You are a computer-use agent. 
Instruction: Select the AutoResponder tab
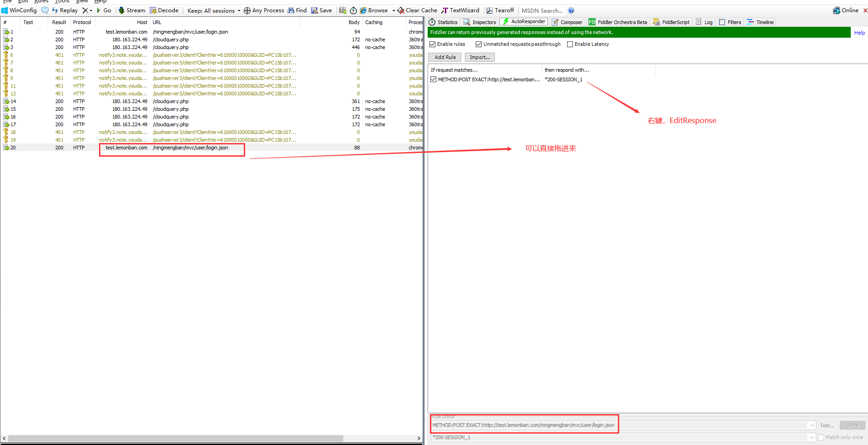(524, 21)
